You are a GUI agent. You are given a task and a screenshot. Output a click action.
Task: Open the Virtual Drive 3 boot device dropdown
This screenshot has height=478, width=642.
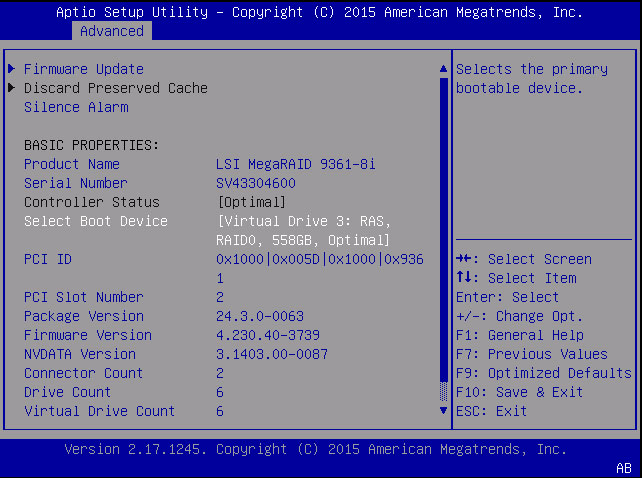(304, 231)
